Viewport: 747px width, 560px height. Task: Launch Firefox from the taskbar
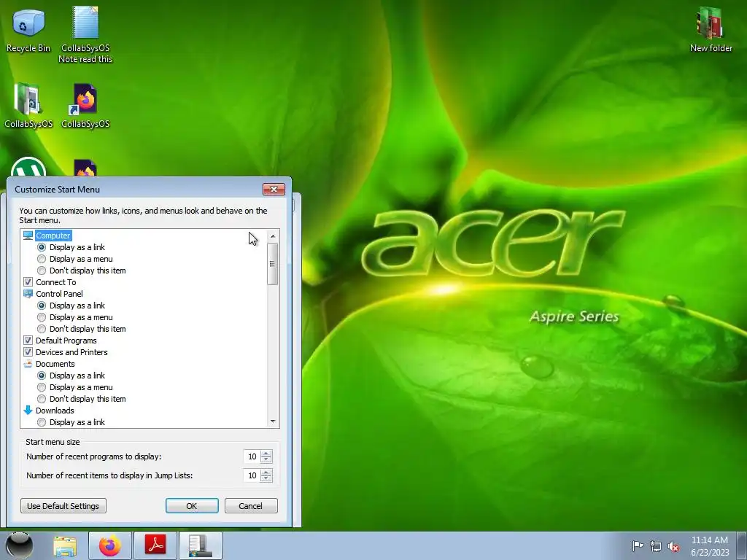point(109,546)
